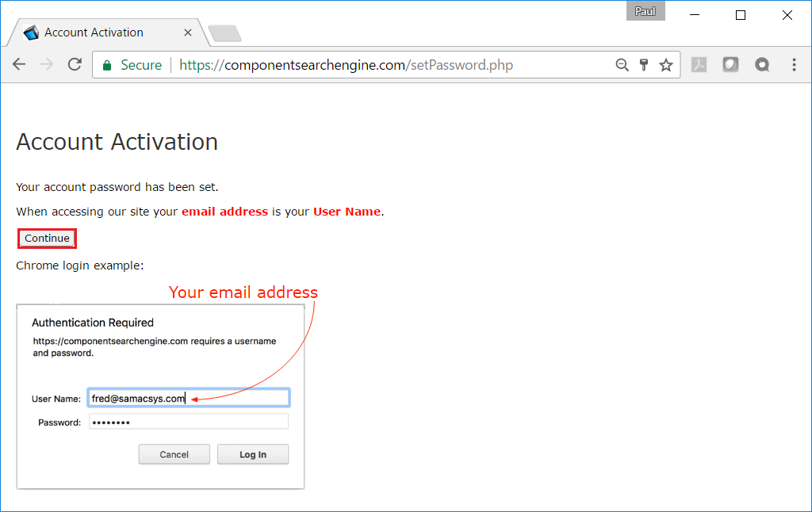Viewport: 812px width, 512px height.
Task: Open the Adobe Acrobat PDF extension
Action: (x=699, y=65)
